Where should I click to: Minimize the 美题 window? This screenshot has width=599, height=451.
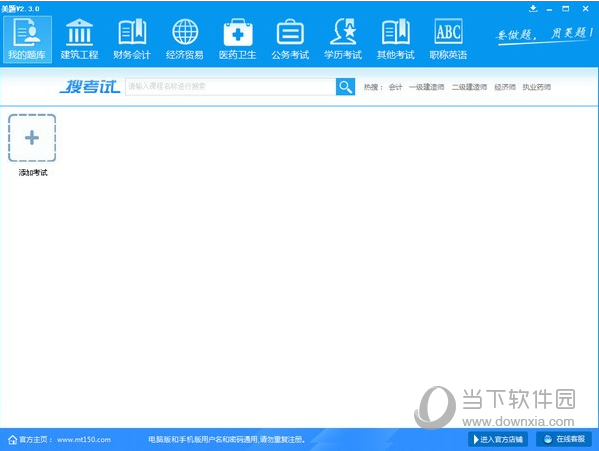tap(549, 9)
